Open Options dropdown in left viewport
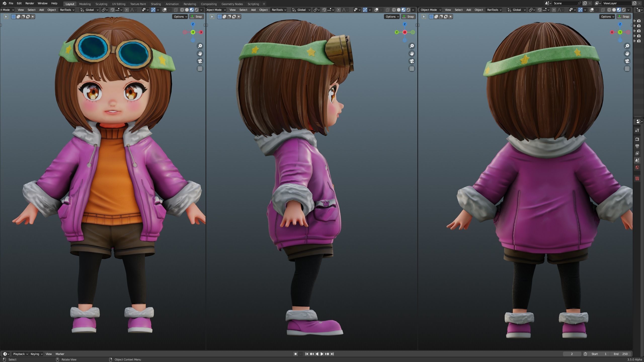The height and width of the screenshot is (362, 644). pos(180,17)
